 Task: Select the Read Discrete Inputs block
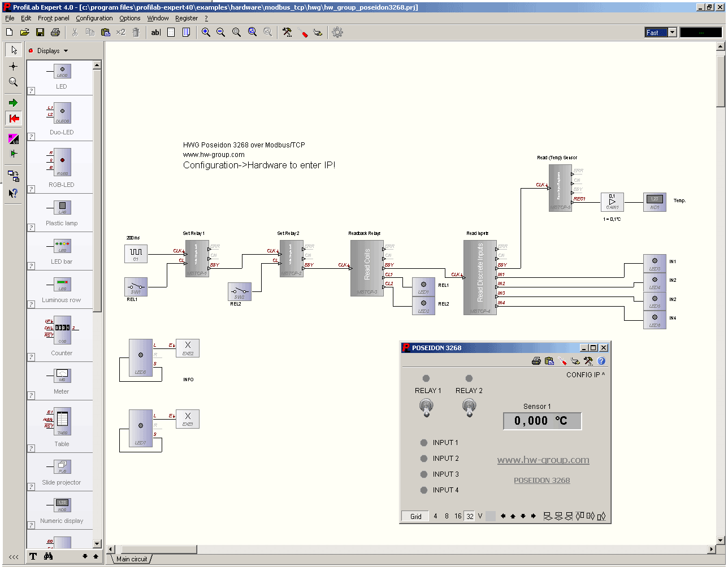tap(480, 277)
